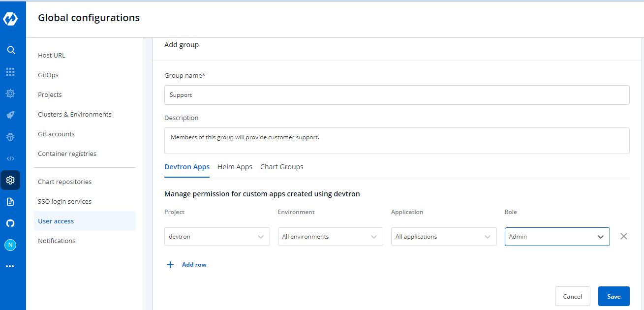This screenshot has height=310, width=644.
Task: Open the applications grid icon
Action: (10, 72)
